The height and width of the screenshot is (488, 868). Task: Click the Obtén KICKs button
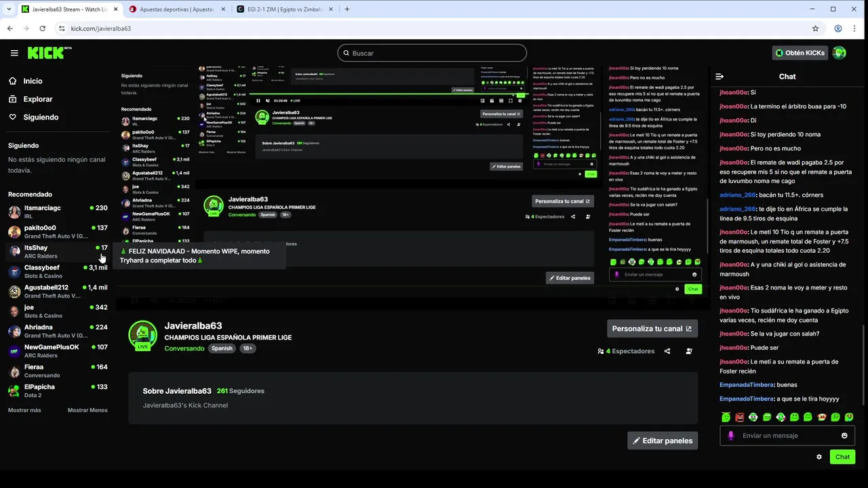pyautogui.click(x=800, y=53)
